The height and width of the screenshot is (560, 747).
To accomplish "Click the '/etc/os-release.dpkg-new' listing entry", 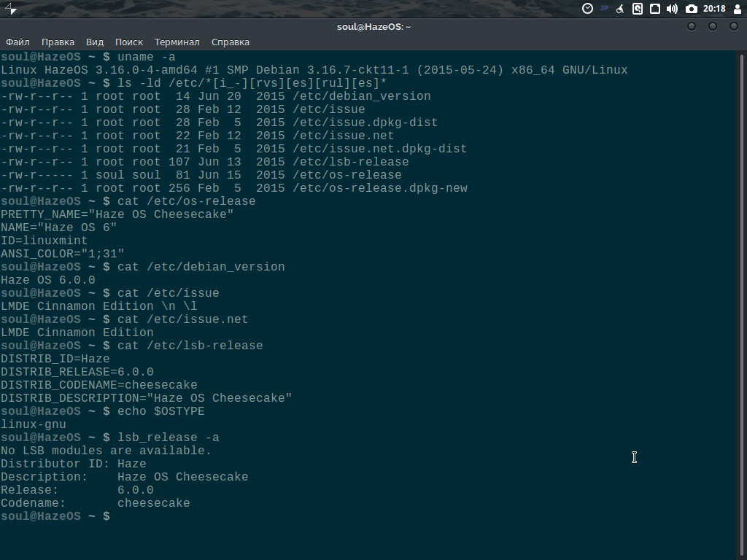I will tap(380, 188).
